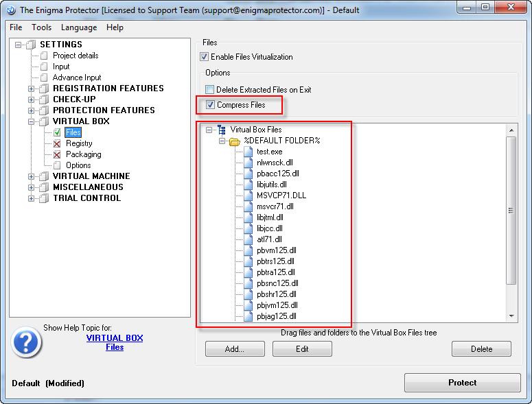The width and height of the screenshot is (532, 404).
Task: Click the VIRTUAL MACHINE pages icon
Action: (x=44, y=176)
